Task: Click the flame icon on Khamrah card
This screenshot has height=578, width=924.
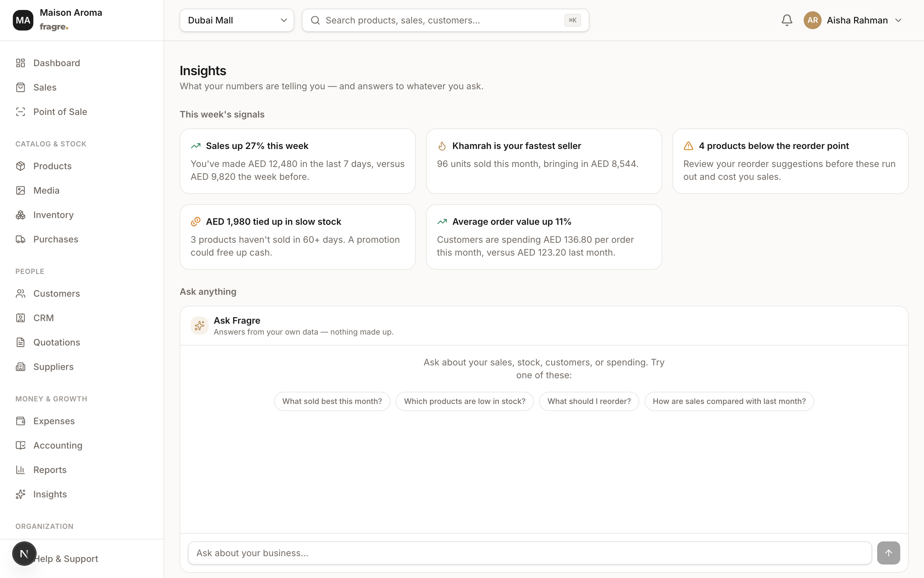Action: coord(442,146)
